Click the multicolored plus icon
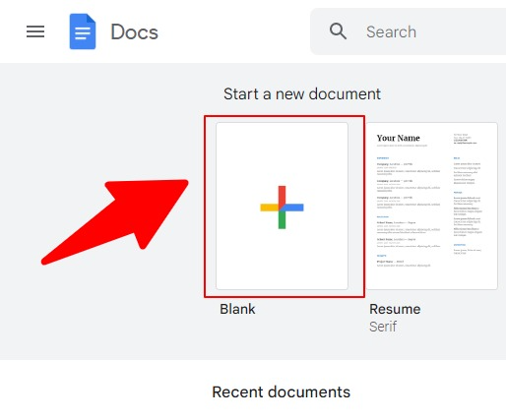The width and height of the screenshot is (506, 420). tap(282, 208)
